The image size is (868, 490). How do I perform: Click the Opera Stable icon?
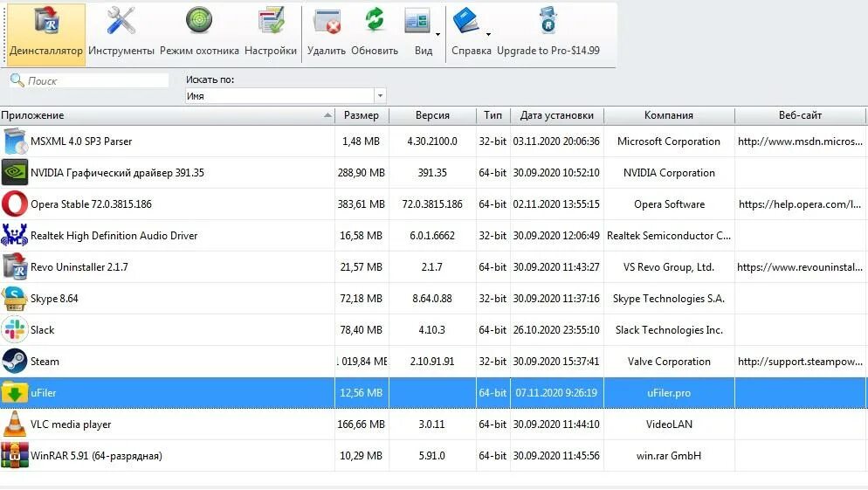(15, 204)
